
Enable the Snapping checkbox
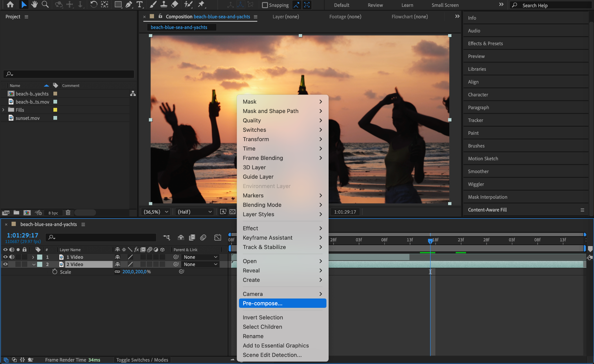[265, 5]
